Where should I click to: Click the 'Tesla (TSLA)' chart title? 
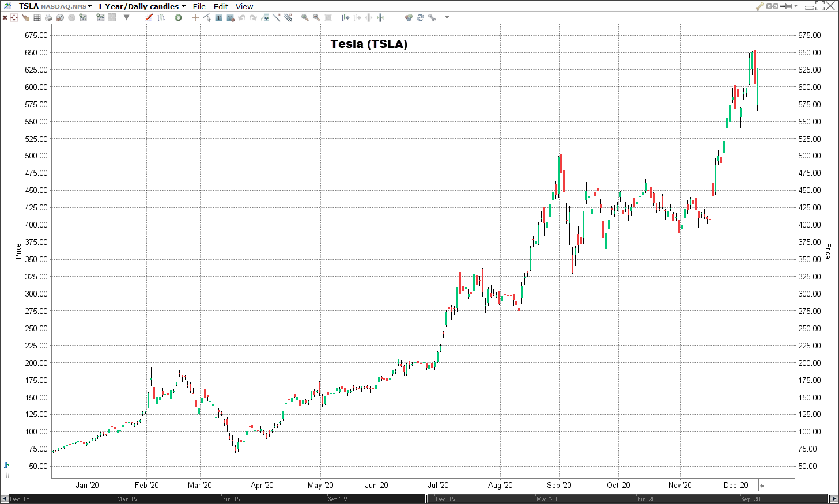[369, 44]
